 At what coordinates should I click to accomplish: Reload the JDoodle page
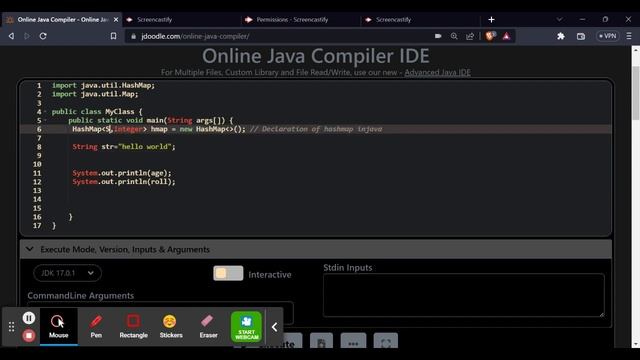[x=43, y=36]
